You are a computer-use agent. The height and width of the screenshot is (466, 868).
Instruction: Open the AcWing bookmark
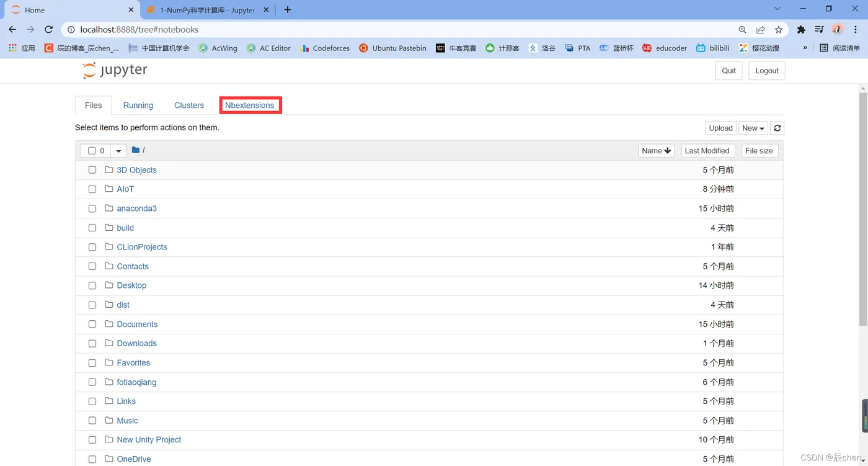tap(218, 48)
